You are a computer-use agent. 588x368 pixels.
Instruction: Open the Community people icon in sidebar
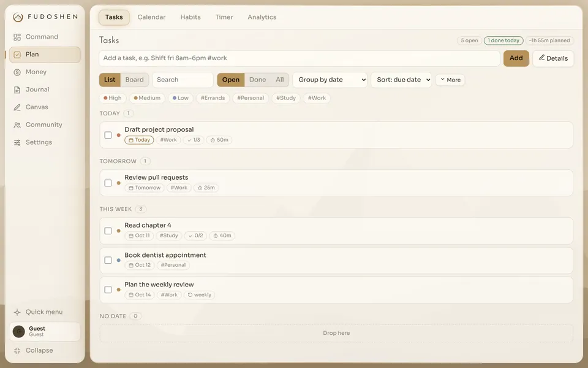17,125
